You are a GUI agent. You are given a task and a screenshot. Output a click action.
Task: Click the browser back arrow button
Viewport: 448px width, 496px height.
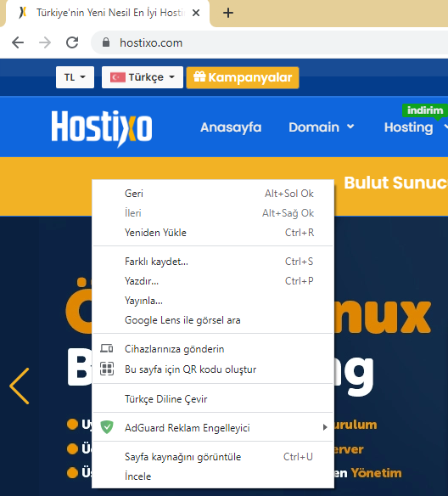[18, 42]
